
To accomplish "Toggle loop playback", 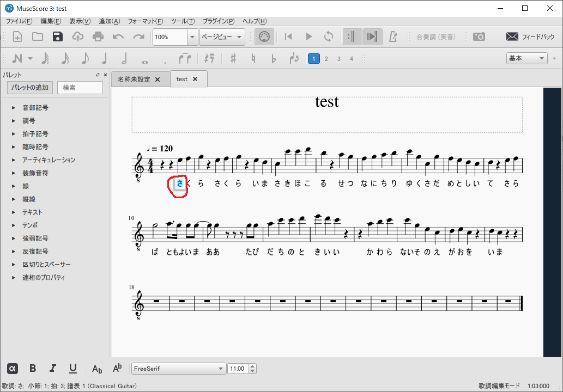I will point(329,36).
